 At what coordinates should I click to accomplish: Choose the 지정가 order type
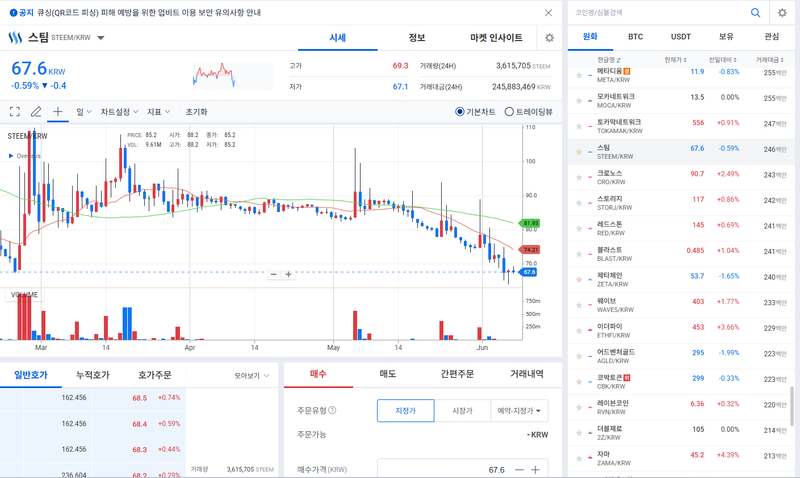tap(406, 411)
